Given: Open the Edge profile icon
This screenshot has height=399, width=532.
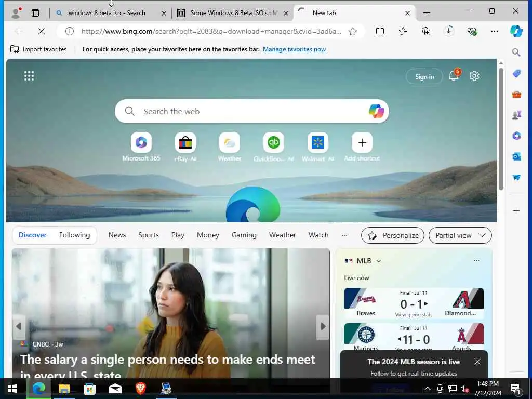Looking at the screenshot, I should (16, 13).
